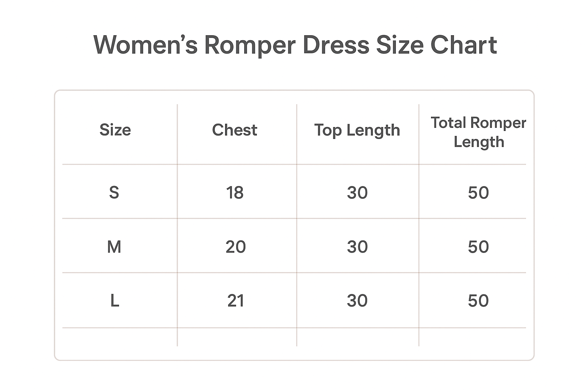Click the "Women's Romper Dress Size Chart" title
This screenshot has width=588, height=392.
coord(295,45)
